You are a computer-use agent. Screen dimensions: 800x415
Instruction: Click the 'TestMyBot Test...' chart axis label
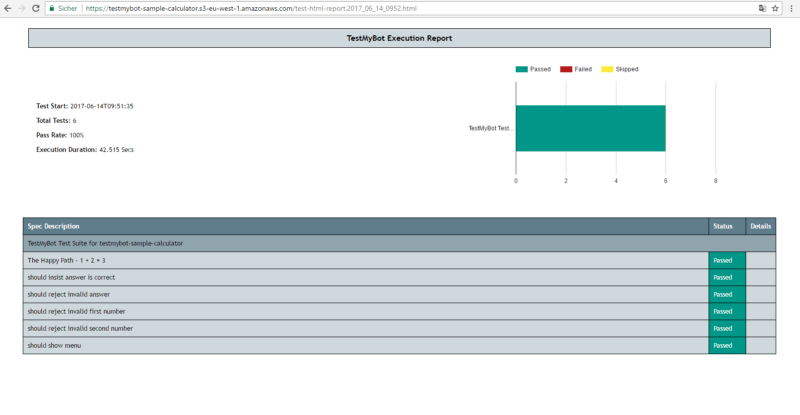(x=491, y=128)
